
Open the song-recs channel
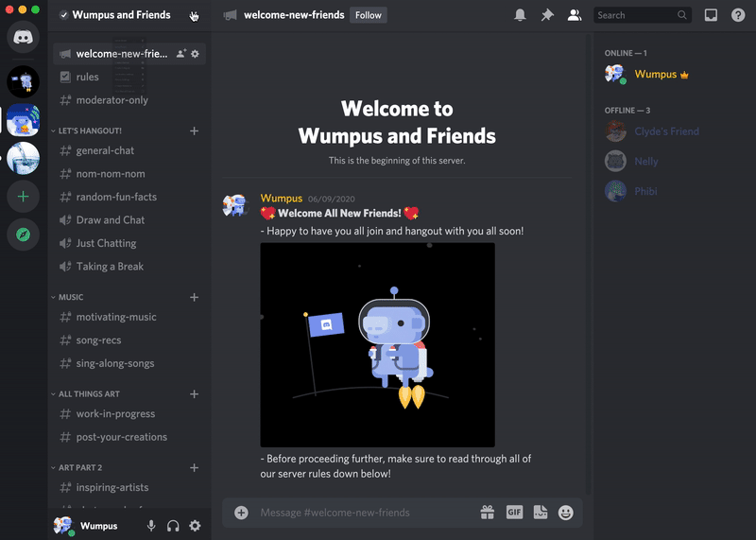[x=129, y=340]
